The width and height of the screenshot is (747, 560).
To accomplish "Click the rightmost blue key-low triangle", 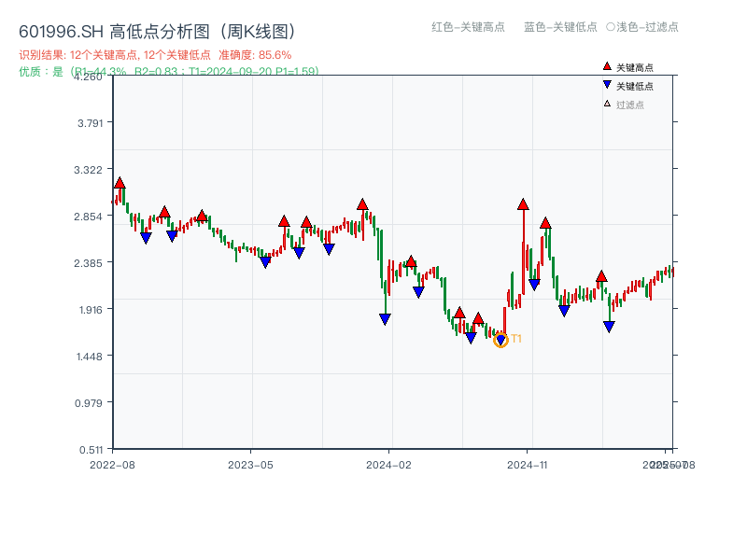I will pos(609,327).
